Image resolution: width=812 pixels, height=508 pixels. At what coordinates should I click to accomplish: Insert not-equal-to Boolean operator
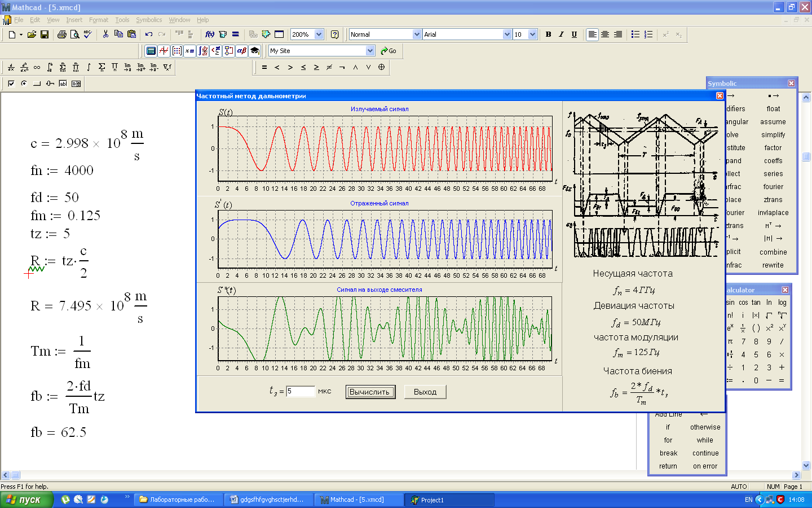pyautogui.click(x=329, y=67)
